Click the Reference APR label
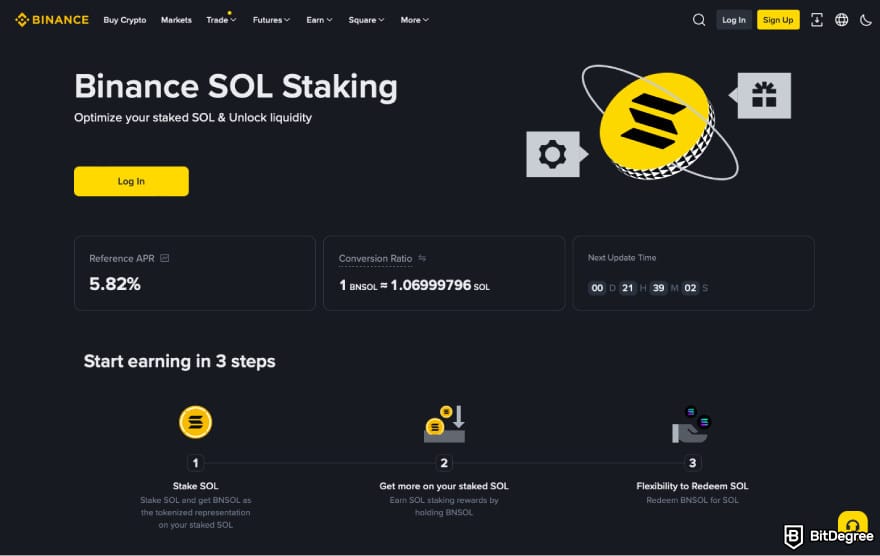The width and height of the screenshot is (880, 556). tap(122, 259)
